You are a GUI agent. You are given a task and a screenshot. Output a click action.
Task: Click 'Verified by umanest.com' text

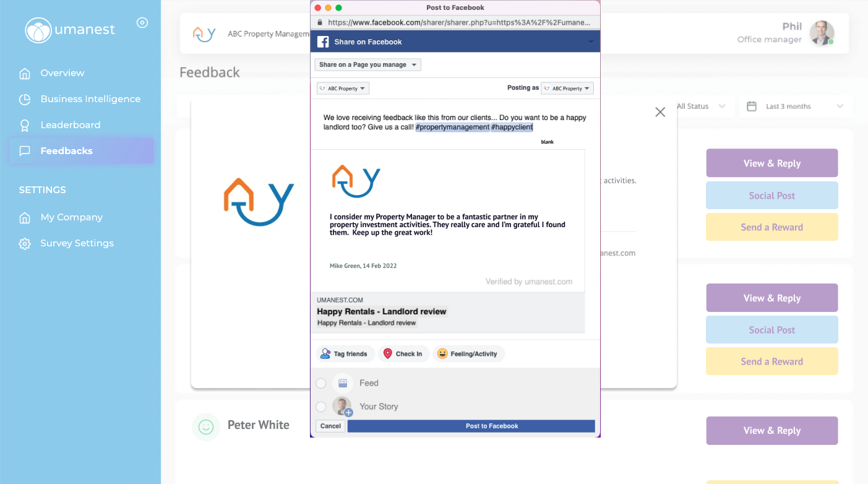click(x=529, y=282)
